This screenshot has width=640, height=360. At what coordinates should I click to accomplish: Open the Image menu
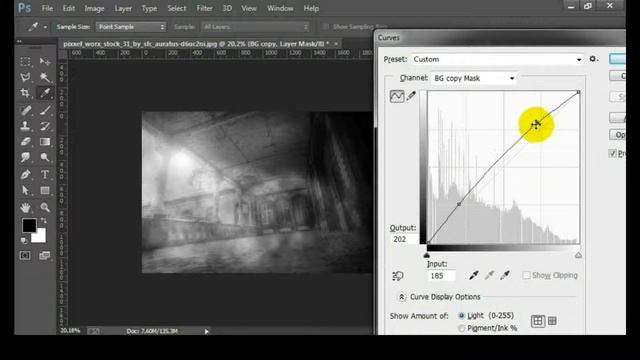coord(94,8)
